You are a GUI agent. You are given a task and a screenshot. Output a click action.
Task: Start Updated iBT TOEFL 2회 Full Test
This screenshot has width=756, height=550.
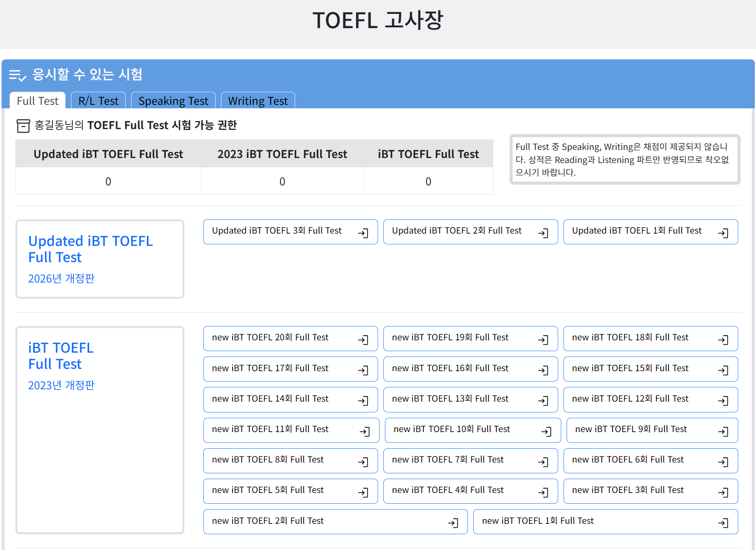[x=470, y=232]
